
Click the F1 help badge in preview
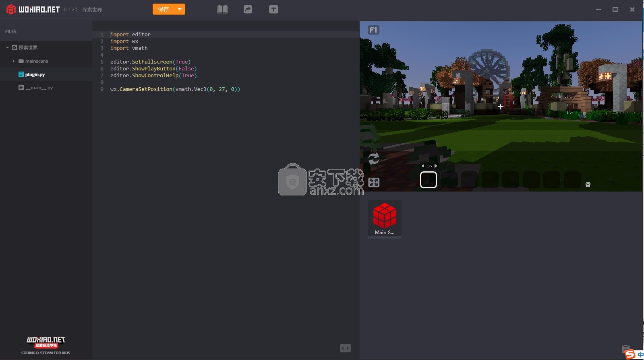(x=373, y=30)
